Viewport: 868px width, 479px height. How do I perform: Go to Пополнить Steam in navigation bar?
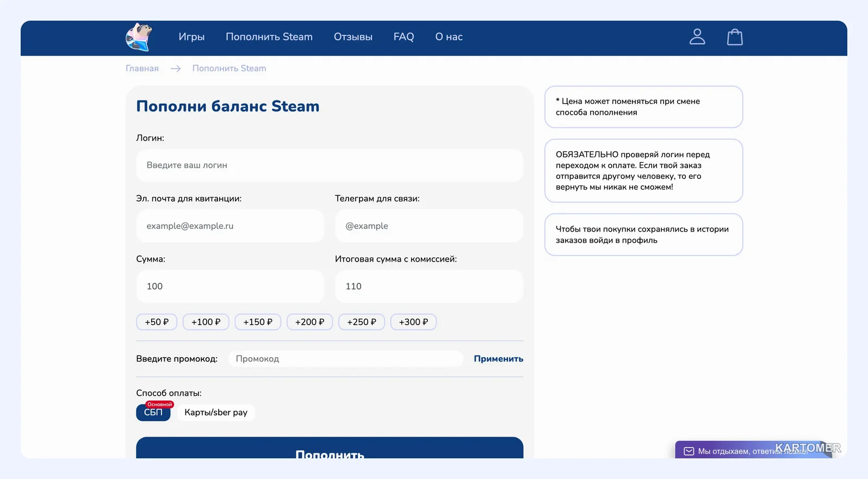[x=269, y=37]
